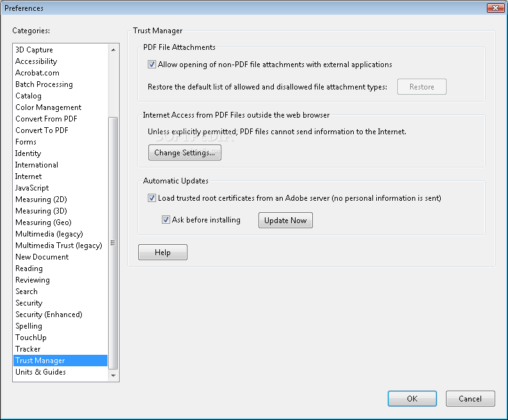Select Security (Enhanced) category

[x=60, y=314]
